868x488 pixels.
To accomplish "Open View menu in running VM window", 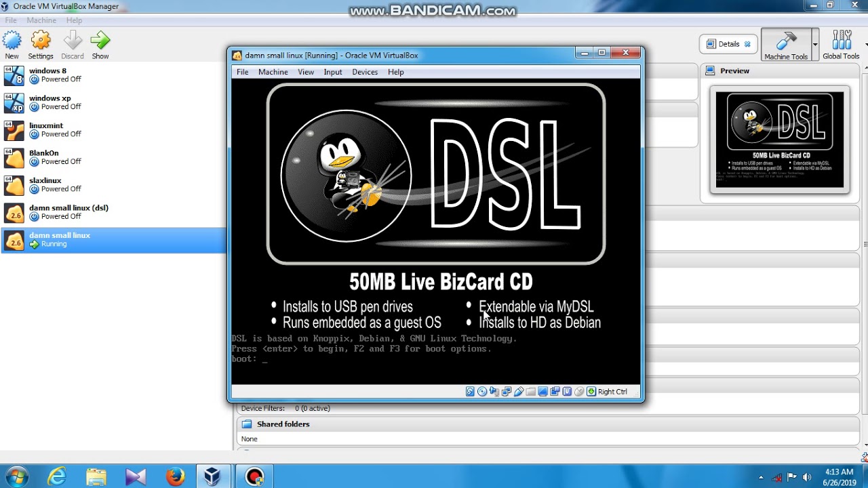I will tap(306, 72).
